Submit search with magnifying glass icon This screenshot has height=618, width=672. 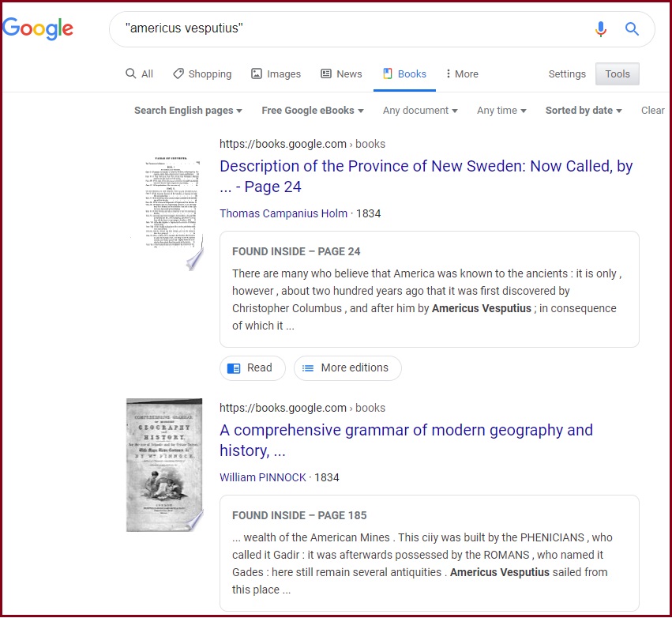pyautogui.click(x=632, y=28)
